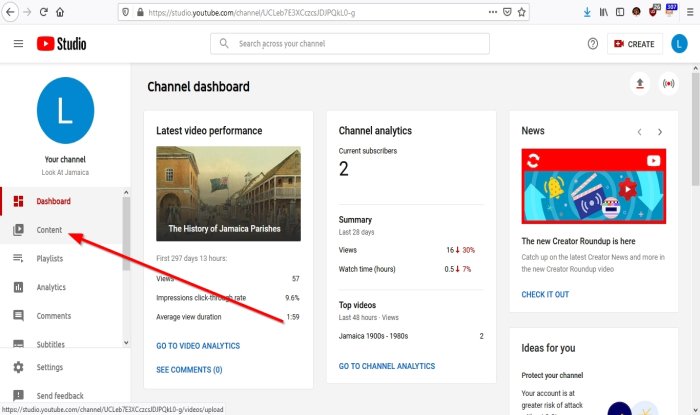The image size is (700, 415).
Task: Open the Comments menu item
Action: coord(61,316)
